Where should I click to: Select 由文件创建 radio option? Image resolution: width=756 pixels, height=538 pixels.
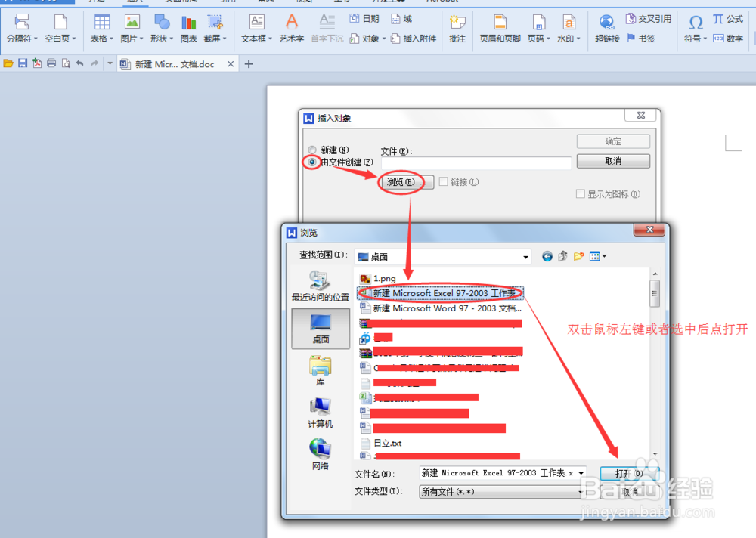tap(312, 162)
